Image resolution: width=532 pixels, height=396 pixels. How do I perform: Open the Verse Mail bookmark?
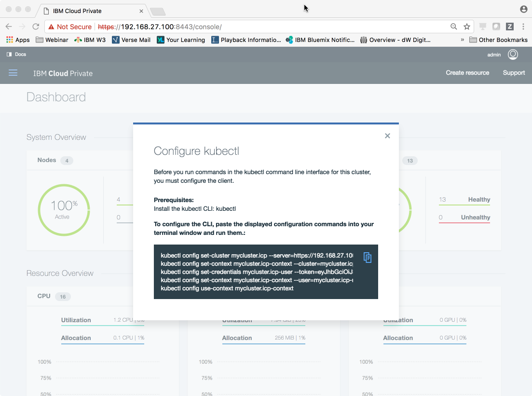[131, 40]
